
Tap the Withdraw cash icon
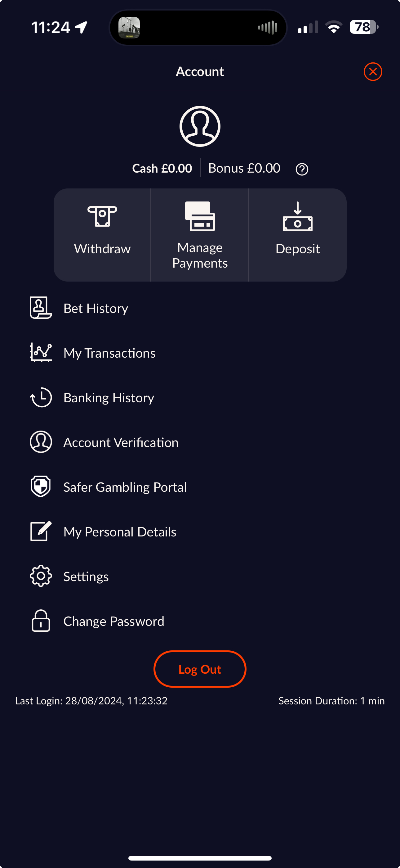click(102, 216)
